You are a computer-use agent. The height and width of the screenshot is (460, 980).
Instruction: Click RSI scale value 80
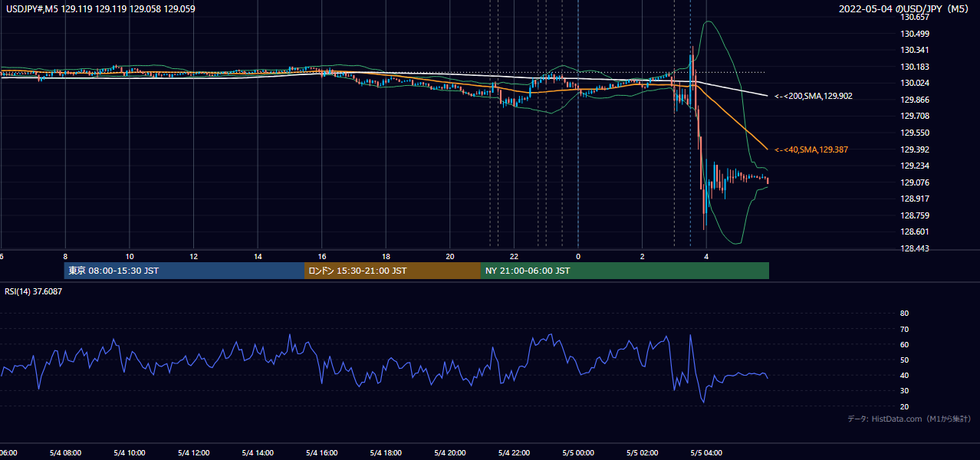904,314
